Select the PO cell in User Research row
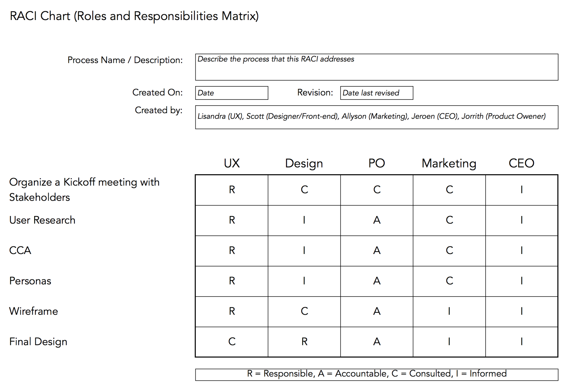566x392 pixels. pos(377,220)
